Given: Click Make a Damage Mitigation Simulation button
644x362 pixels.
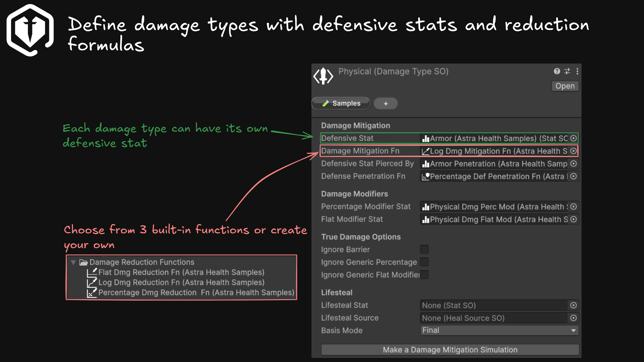Looking at the screenshot, I should click(x=450, y=350).
